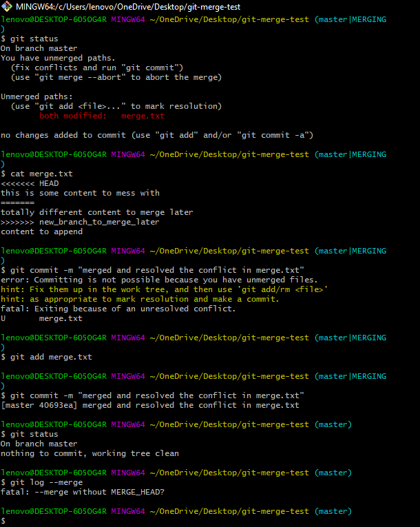Click "totally different content to merge later"
The image size is (420, 527).
97,212
